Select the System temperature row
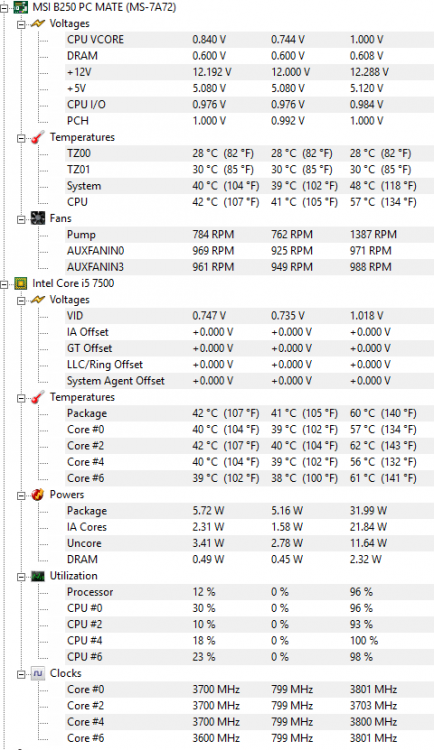The image size is (434, 750). [249, 186]
